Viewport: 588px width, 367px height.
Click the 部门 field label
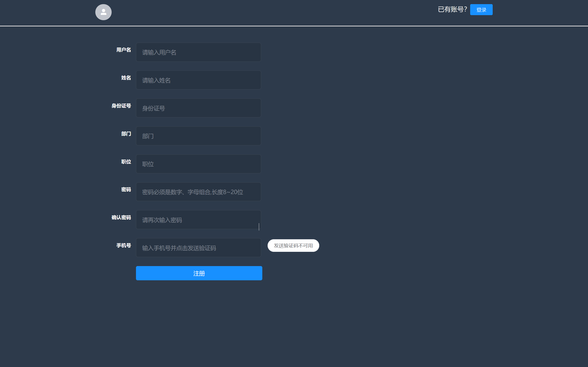point(126,134)
